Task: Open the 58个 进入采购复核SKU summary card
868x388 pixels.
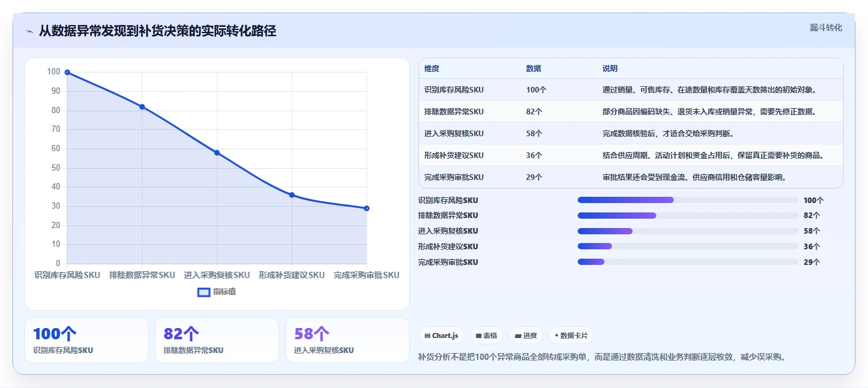Action: click(347, 340)
